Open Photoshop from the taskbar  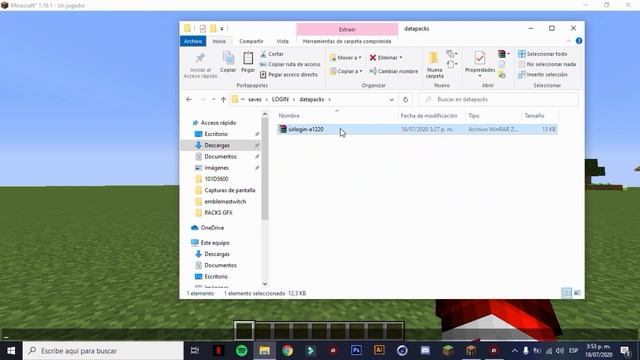coord(356,351)
